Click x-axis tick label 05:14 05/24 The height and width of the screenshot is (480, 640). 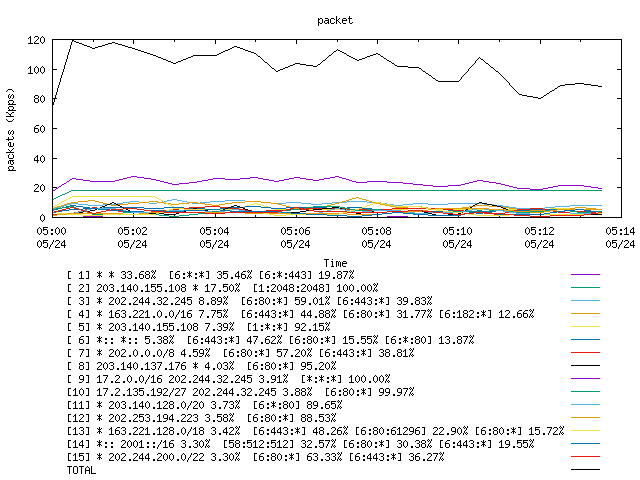pos(620,238)
